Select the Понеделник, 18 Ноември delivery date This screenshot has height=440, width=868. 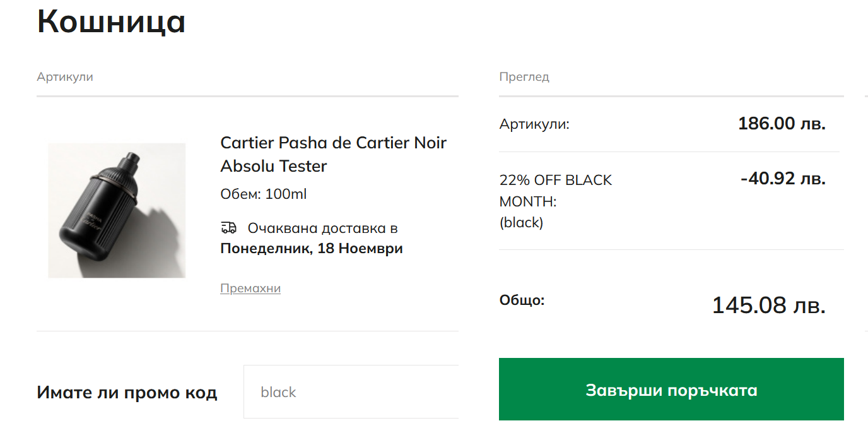pyautogui.click(x=311, y=248)
